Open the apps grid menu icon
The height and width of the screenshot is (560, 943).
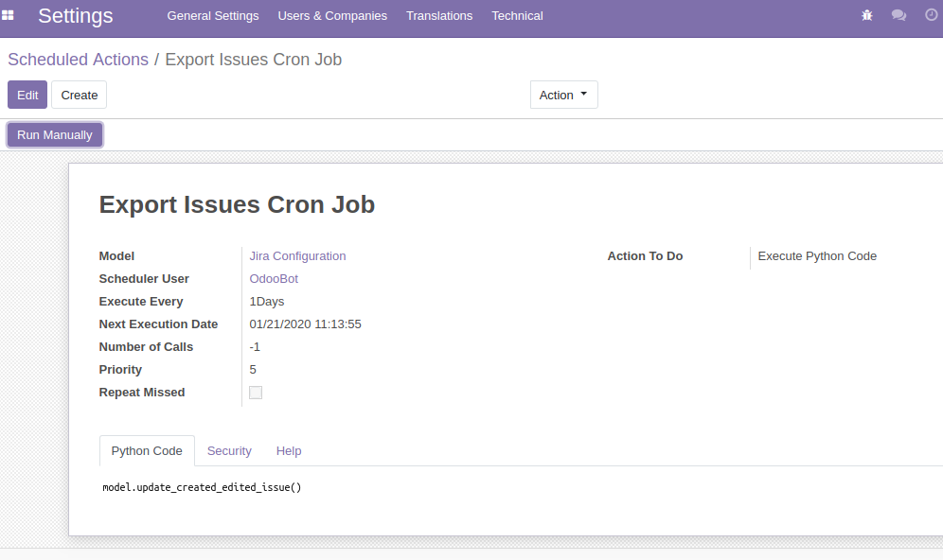click(8, 15)
